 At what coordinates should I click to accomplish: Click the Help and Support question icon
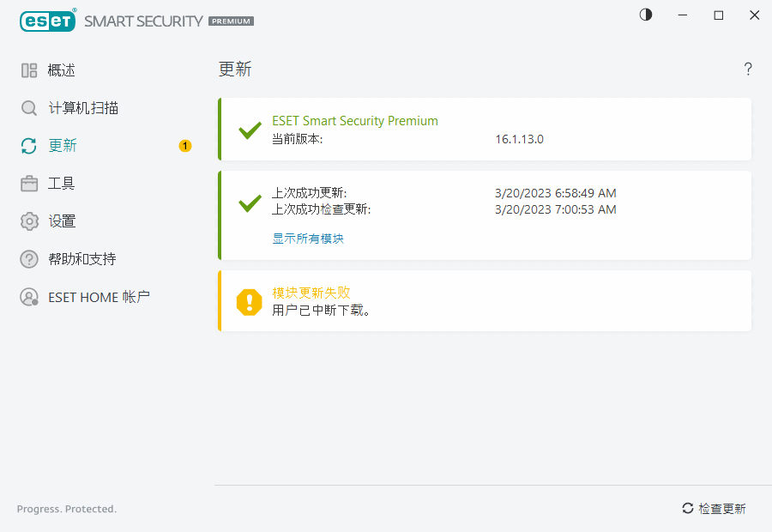[x=29, y=259]
